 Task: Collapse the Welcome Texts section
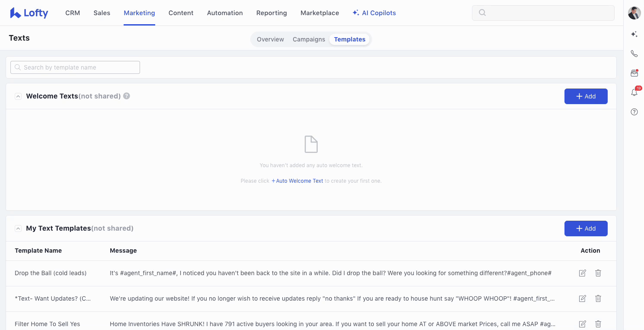pos(18,96)
